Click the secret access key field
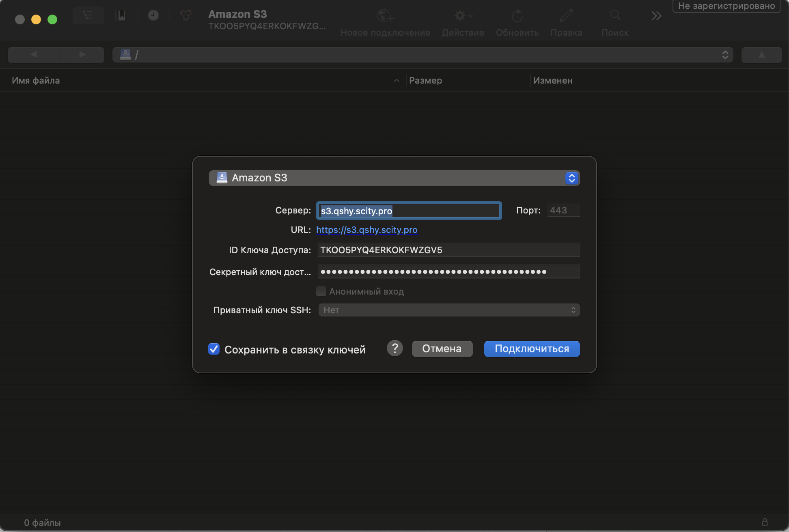The width and height of the screenshot is (789, 532). (448, 271)
